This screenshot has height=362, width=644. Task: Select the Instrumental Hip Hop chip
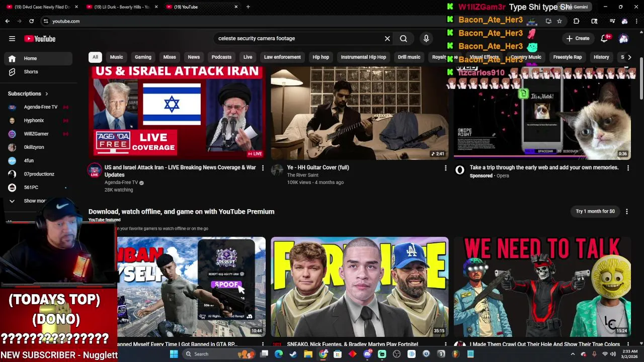(363, 57)
